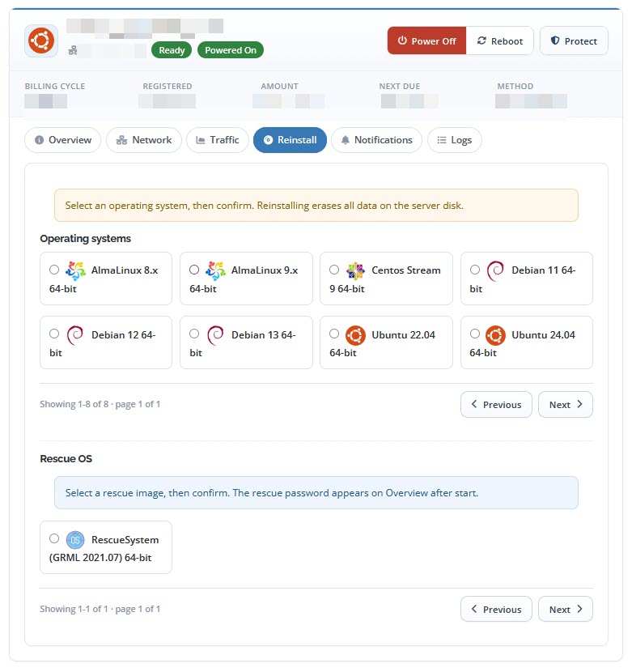Open the Traffic tab

pos(218,140)
